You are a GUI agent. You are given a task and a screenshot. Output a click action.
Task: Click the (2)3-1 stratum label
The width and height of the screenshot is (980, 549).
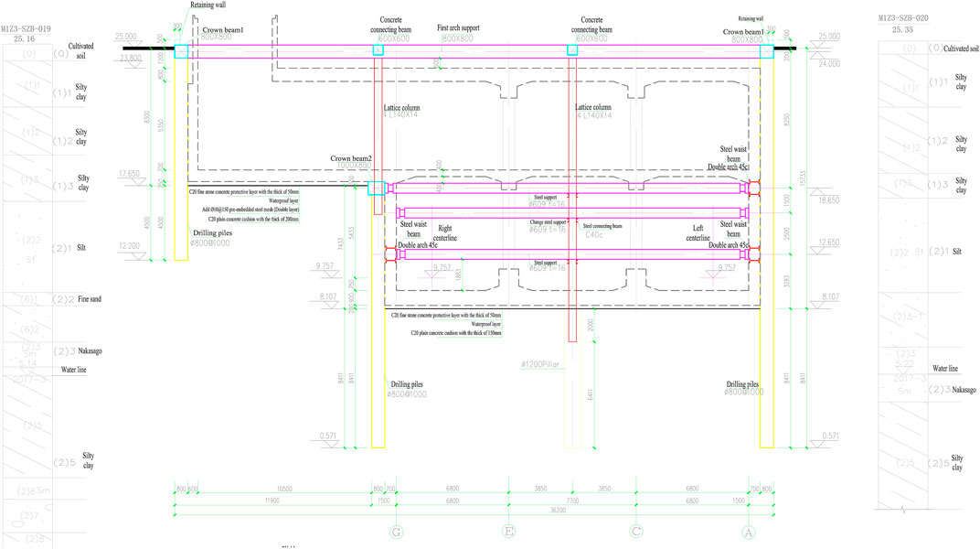point(908,317)
